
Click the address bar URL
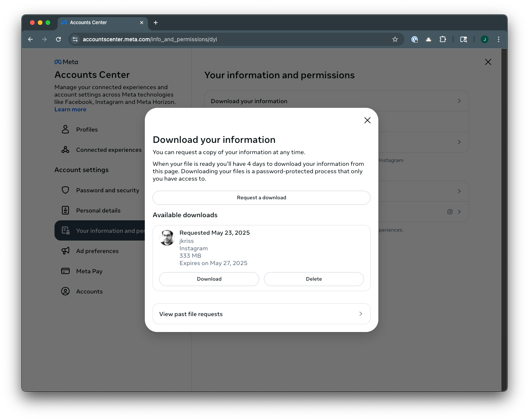coord(150,39)
